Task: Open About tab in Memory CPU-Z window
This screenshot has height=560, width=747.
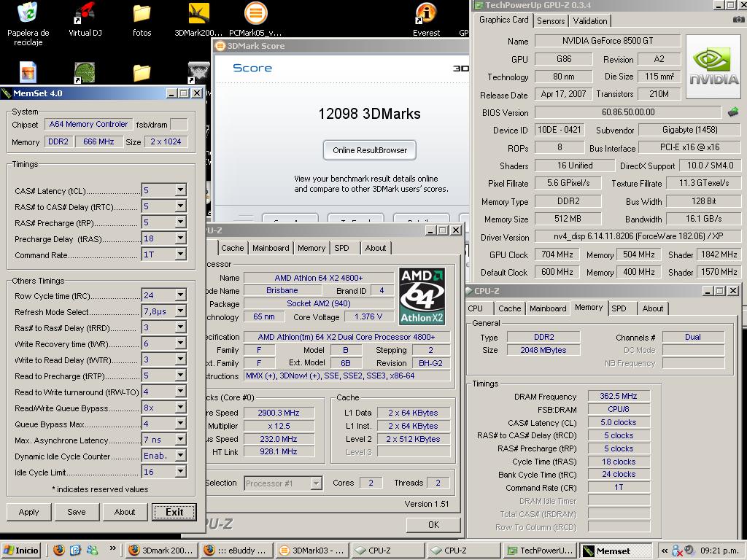Action: (x=652, y=308)
